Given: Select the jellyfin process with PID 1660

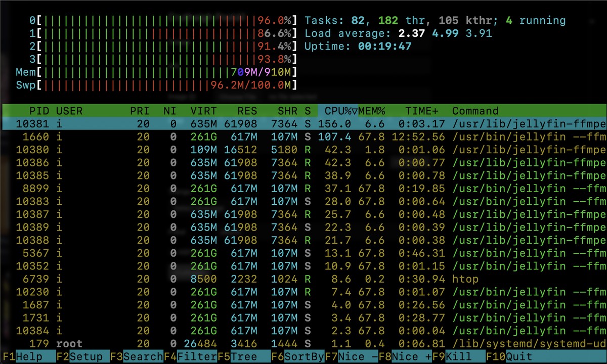Looking at the screenshot, I should (303, 136).
